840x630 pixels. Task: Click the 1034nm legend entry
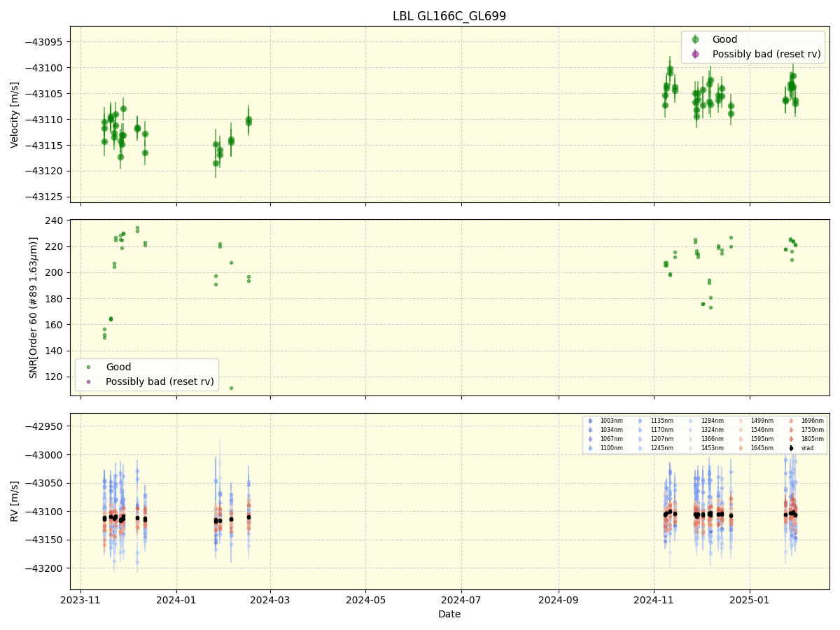[611, 430]
